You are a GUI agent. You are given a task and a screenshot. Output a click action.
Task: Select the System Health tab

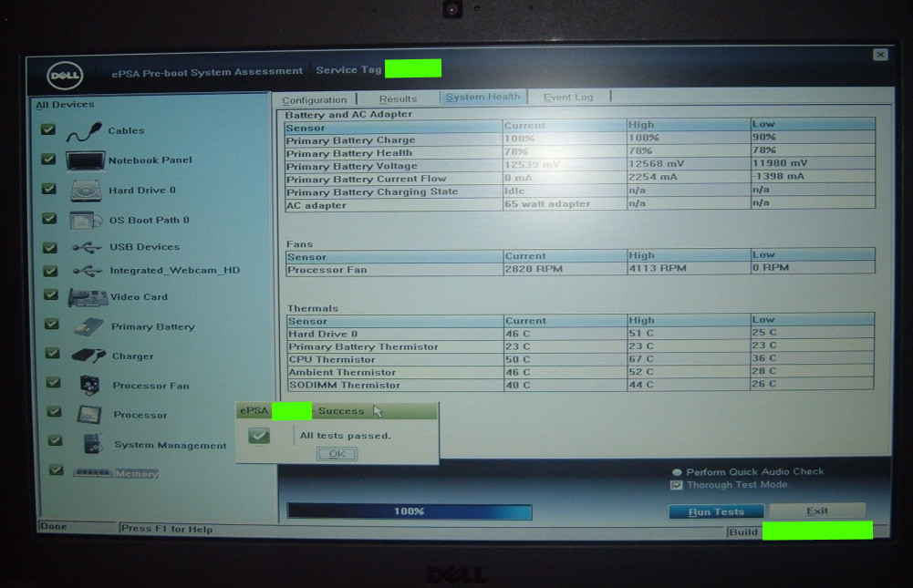tap(482, 97)
